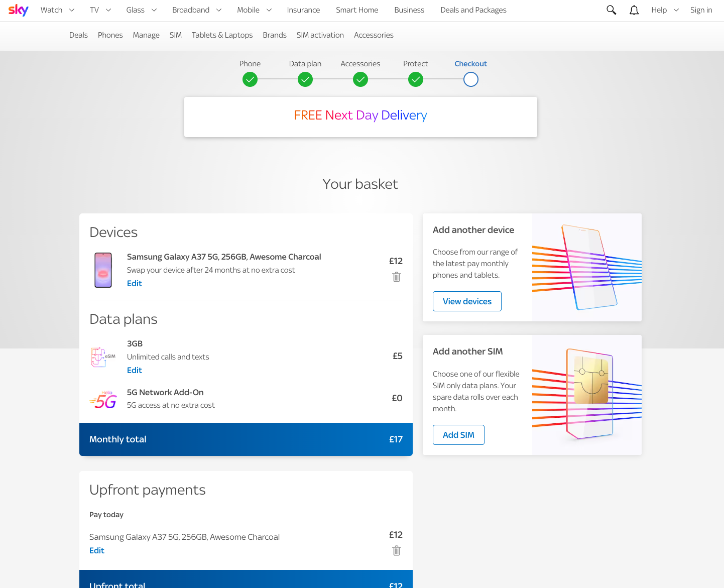Image resolution: width=724 pixels, height=588 pixels.
Task: Click the Add another SIM card illustration
Action: tap(587, 395)
